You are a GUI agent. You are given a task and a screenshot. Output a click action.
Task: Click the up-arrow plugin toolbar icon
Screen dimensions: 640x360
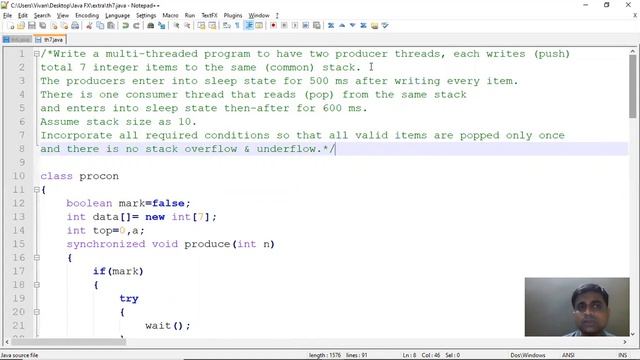pos(342,26)
